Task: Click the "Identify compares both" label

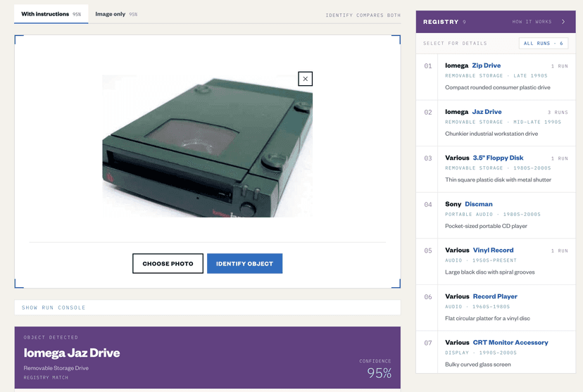Action: click(363, 15)
